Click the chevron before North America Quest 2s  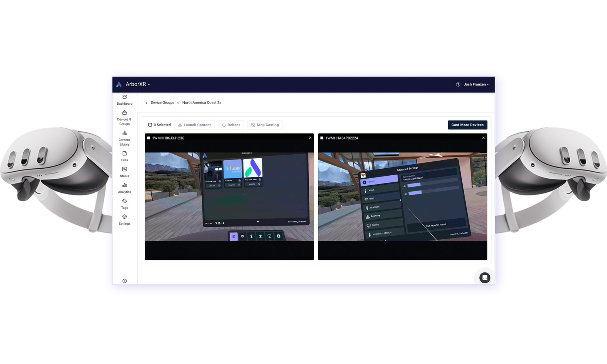178,103
